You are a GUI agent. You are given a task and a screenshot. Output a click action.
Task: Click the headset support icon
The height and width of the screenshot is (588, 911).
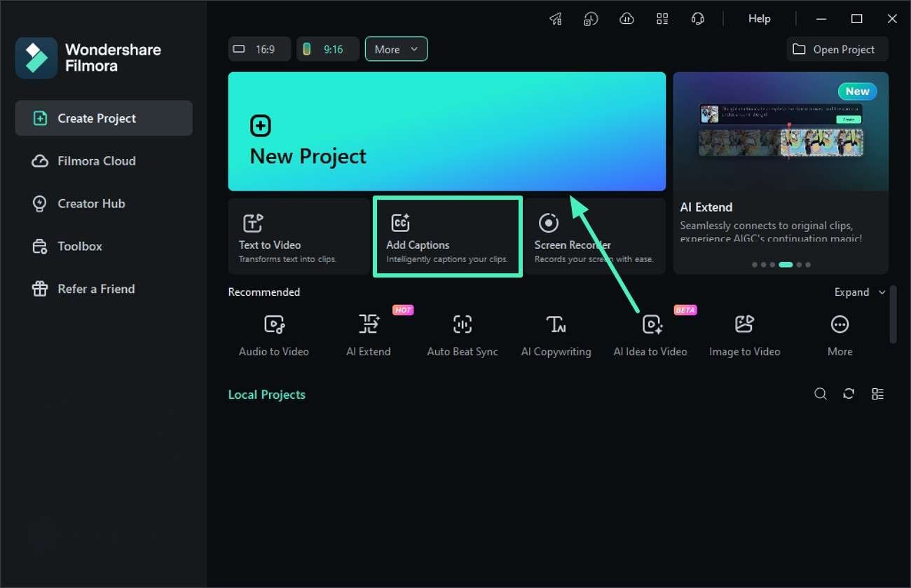pos(697,19)
